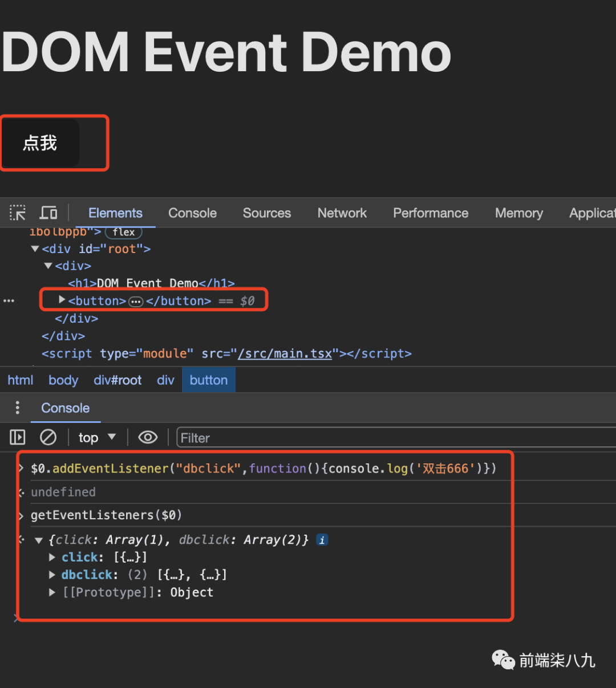Switch to the Elements tab
The height and width of the screenshot is (688, 616).
point(115,213)
